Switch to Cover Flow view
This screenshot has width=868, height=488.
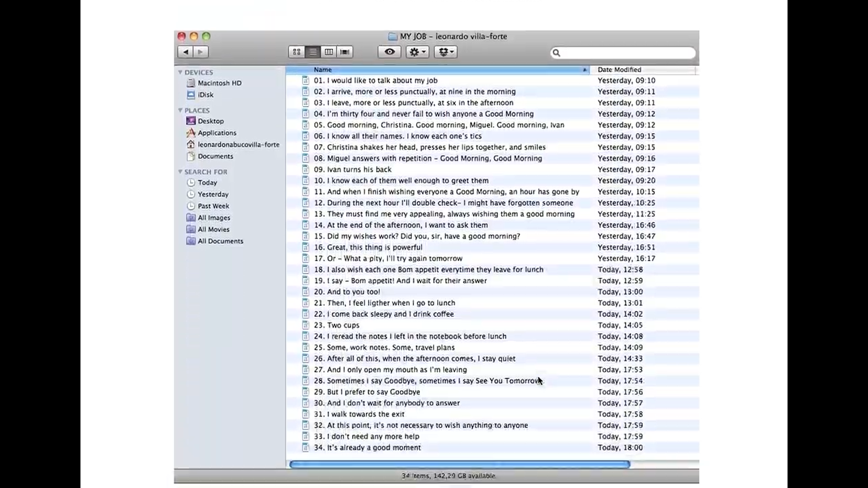pyautogui.click(x=345, y=52)
